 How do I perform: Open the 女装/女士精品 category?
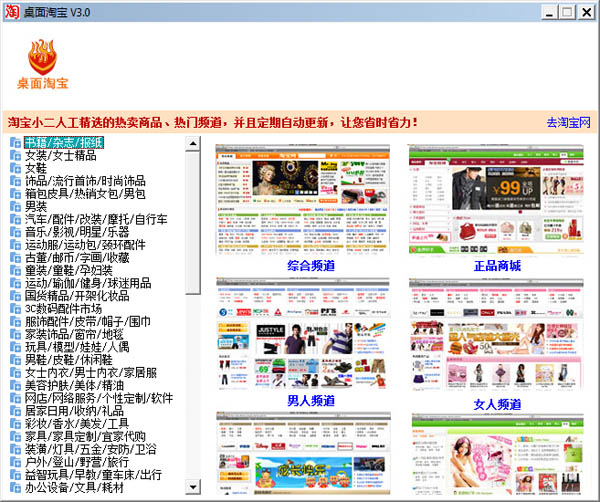[60, 155]
